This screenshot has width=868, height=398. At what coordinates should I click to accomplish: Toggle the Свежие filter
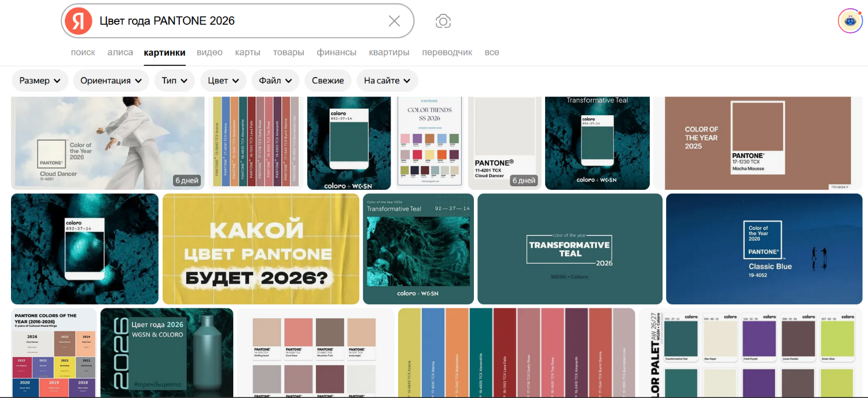coord(328,80)
